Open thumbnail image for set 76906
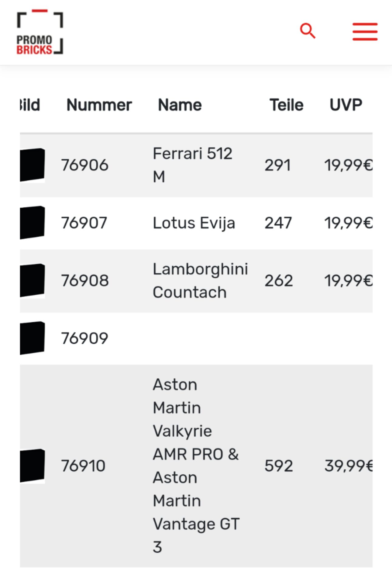392x568 pixels. coord(33,165)
